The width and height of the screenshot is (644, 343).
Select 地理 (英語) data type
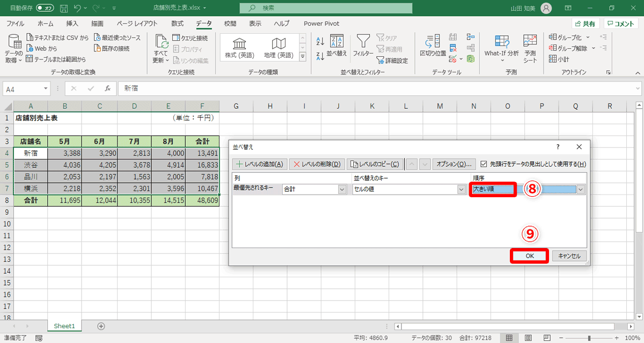[279, 48]
